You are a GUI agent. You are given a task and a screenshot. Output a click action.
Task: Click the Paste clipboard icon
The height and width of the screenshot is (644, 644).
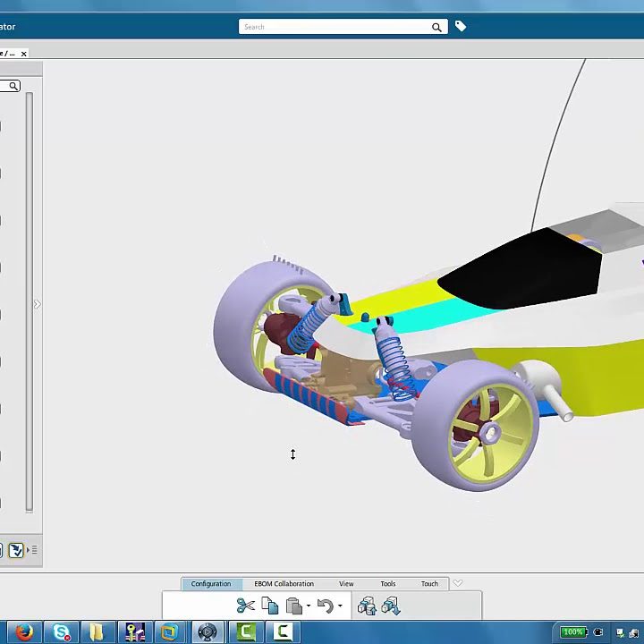293,606
